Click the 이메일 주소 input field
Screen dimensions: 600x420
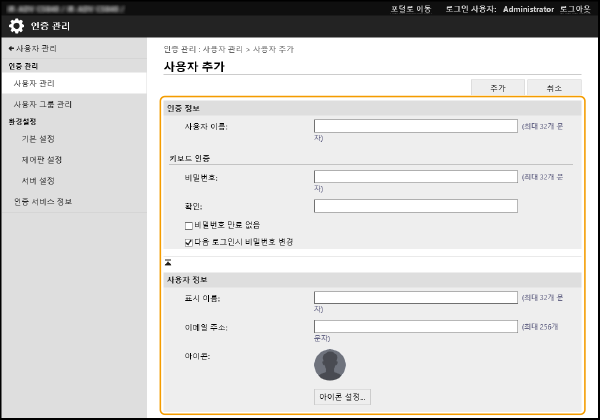(415, 326)
